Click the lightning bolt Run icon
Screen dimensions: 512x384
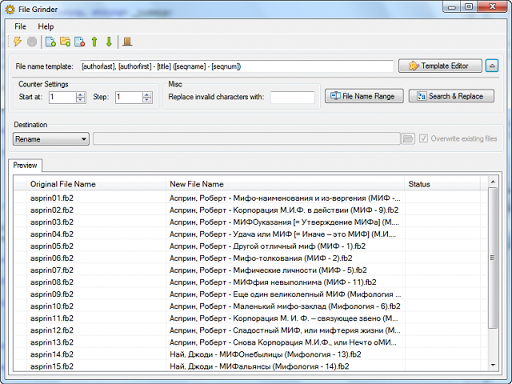[x=17, y=42]
